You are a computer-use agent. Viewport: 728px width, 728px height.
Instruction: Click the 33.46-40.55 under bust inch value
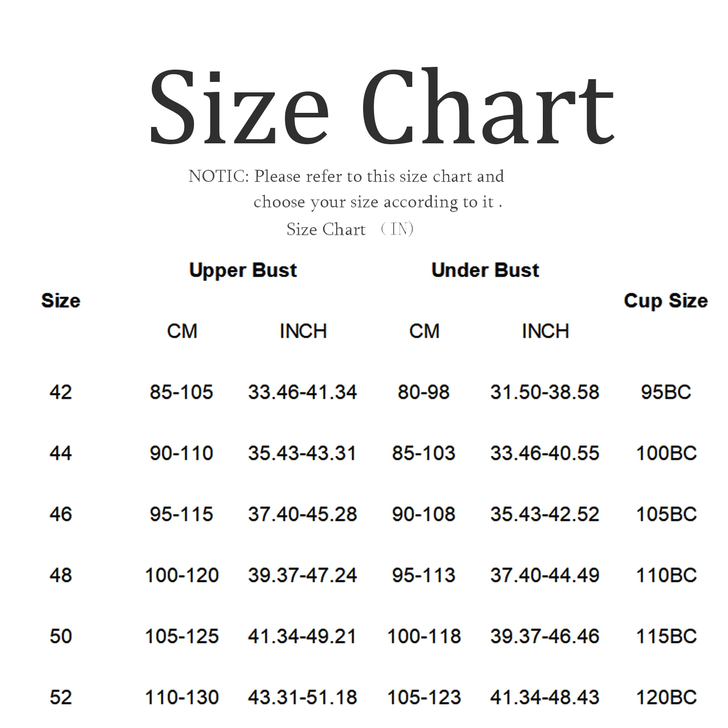pyautogui.click(x=545, y=453)
